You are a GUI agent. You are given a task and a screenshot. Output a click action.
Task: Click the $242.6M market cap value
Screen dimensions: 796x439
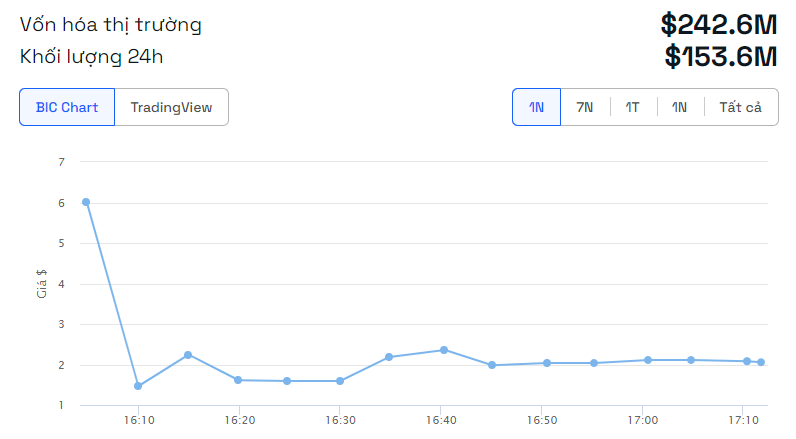719,24
